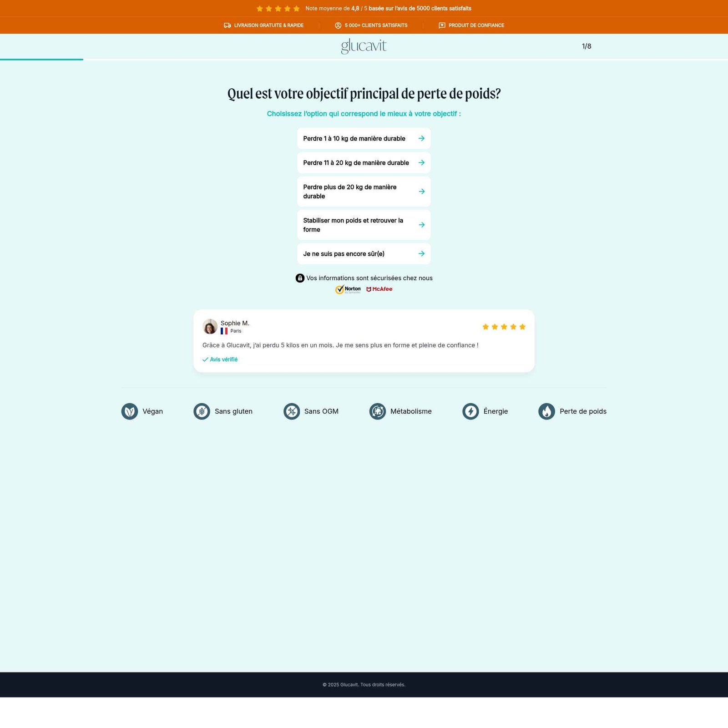Click the McAfee security badge
The image size is (728, 728).
coord(379,289)
